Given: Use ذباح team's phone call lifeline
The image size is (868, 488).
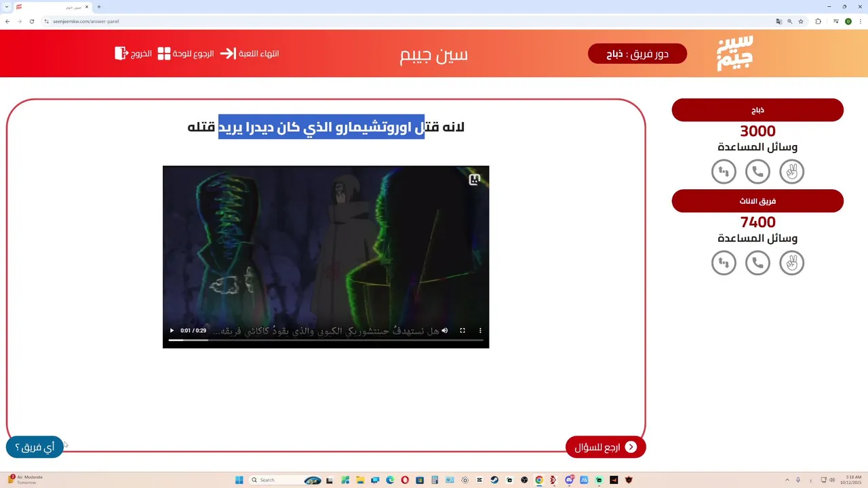Looking at the screenshot, I should tap(757, 171).
